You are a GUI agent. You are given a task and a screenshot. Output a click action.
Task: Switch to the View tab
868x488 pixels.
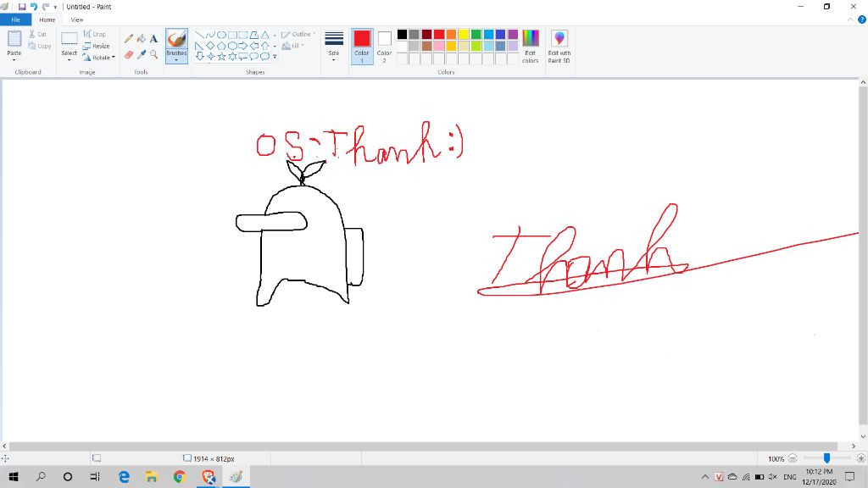(77, 19)
